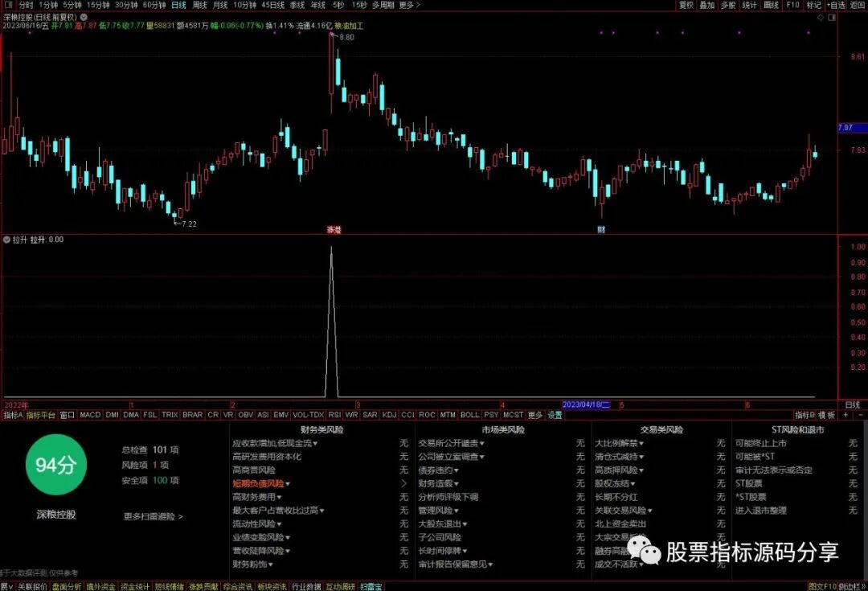
Task: Select the 月线 monthly period
Action: pyautogui.click(x=220, y=5)
